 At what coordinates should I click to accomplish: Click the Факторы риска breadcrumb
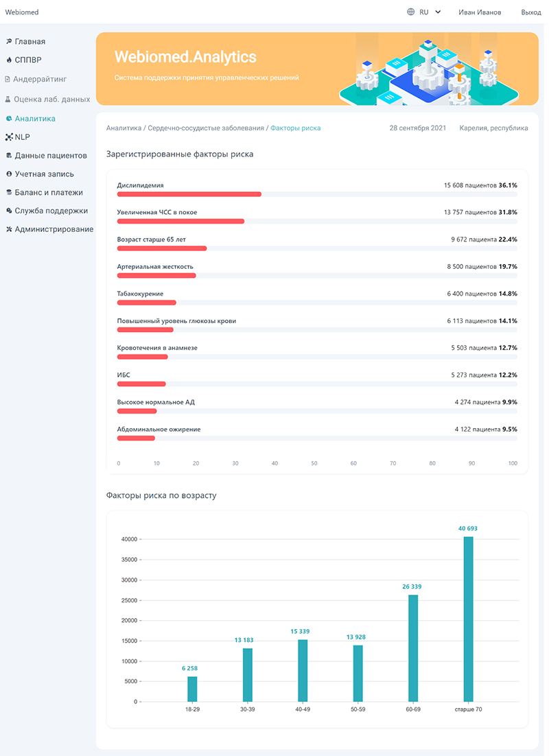[295, 128]
